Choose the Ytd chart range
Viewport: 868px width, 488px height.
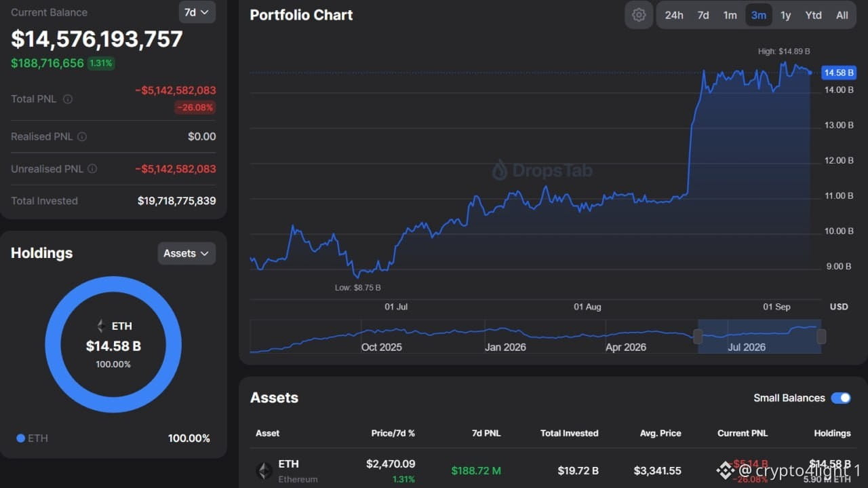pos(813,15)
